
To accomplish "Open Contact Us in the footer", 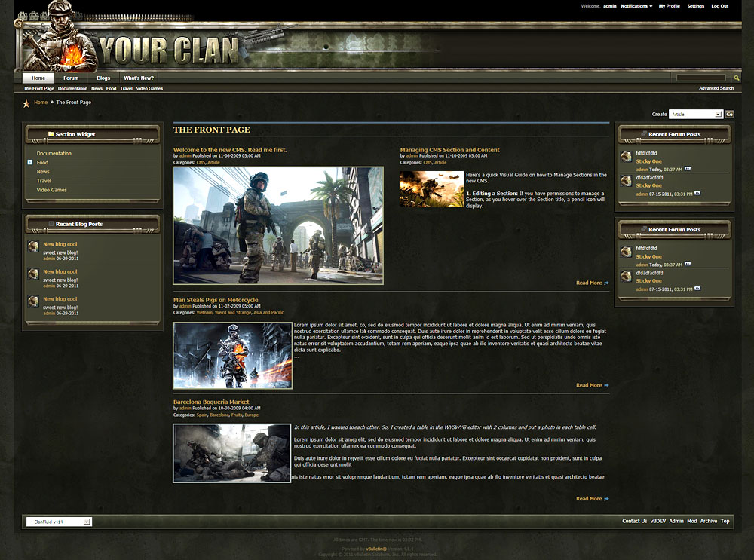I will tap(634, 521).
